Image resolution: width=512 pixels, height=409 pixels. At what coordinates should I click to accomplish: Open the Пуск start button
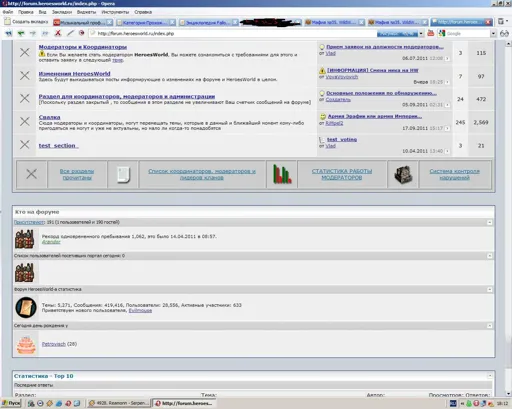[x=12, y=403]
